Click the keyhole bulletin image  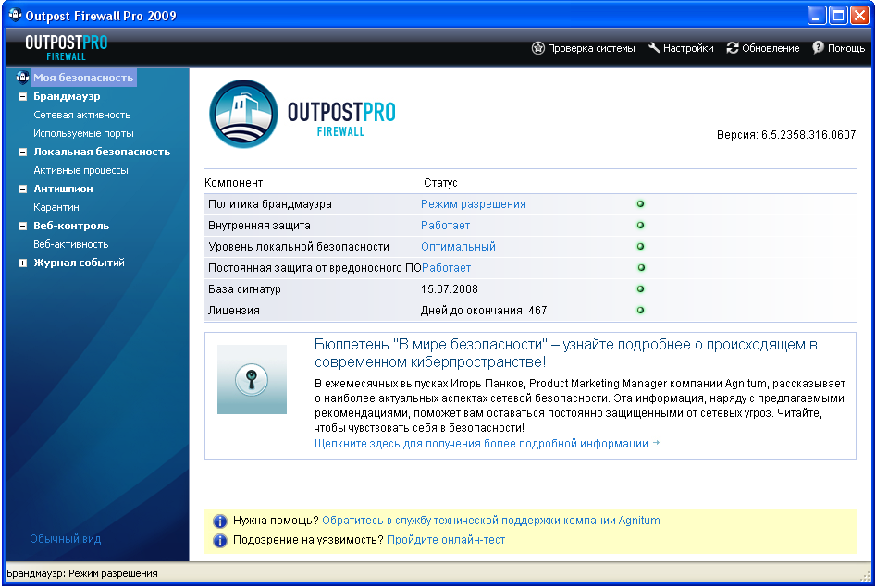point(252,379)
